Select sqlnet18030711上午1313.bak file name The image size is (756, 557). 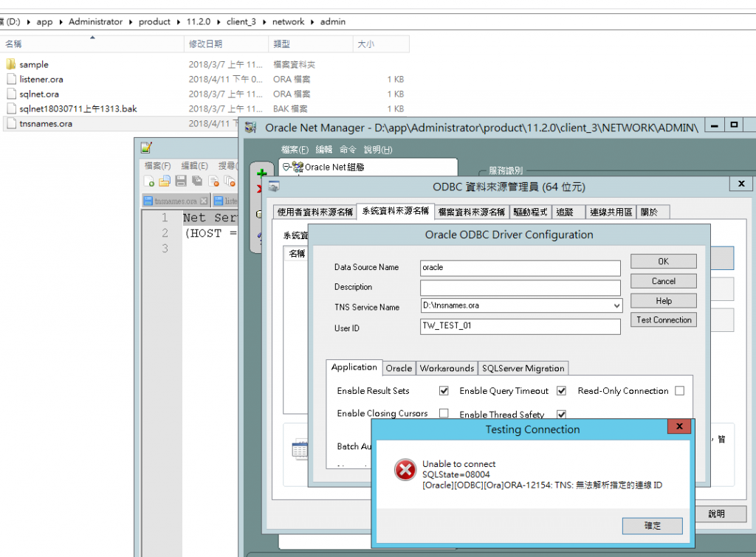pos(78,109)
